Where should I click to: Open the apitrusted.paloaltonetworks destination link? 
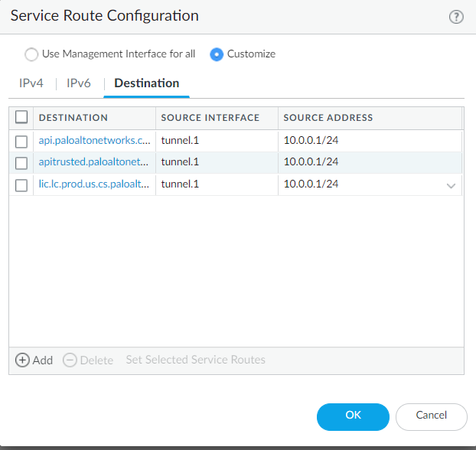click(x=93, y=162)
